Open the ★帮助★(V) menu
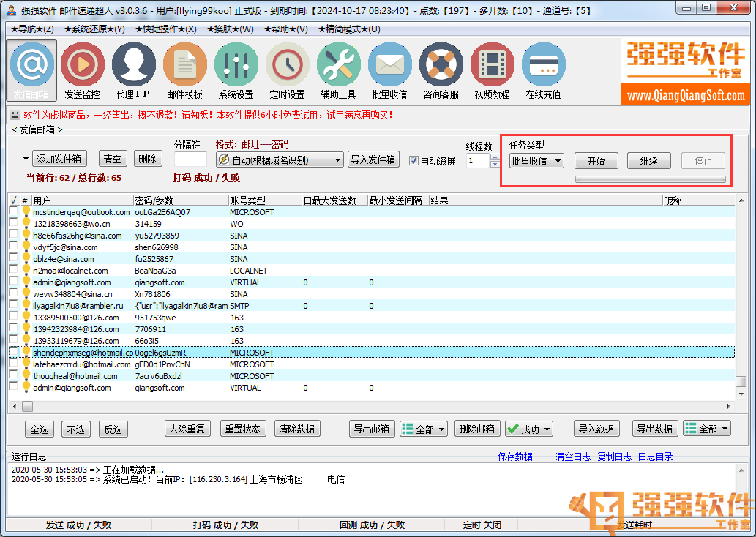The width and height of the screenshot is (756, 537). pyautogui.click(x=286, y=29)
